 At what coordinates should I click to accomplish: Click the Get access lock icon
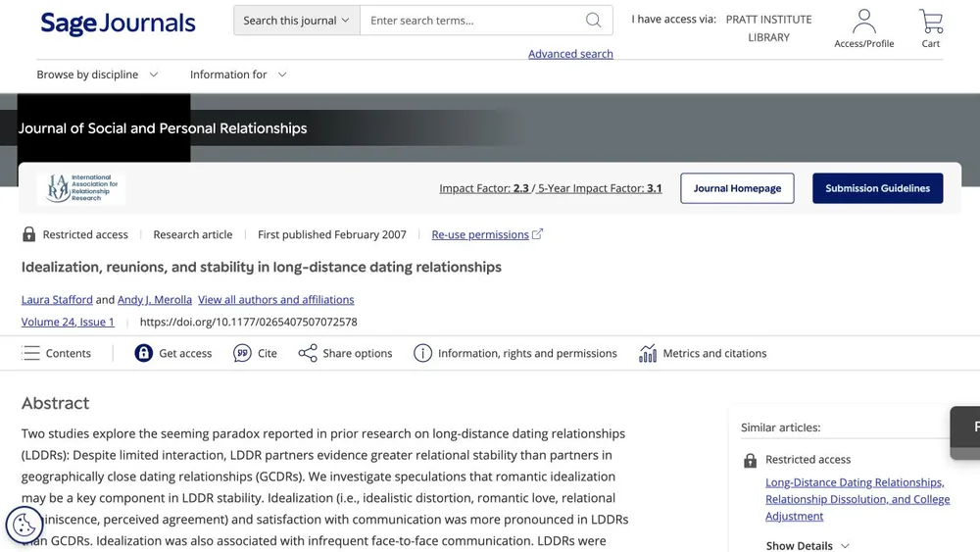coord(144,353)
